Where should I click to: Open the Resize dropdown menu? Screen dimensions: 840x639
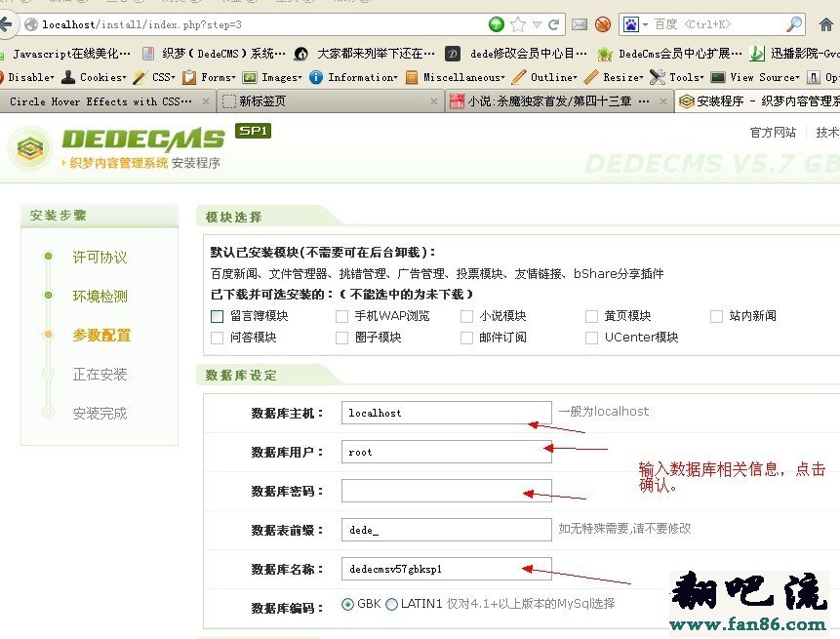pos(614,77)
